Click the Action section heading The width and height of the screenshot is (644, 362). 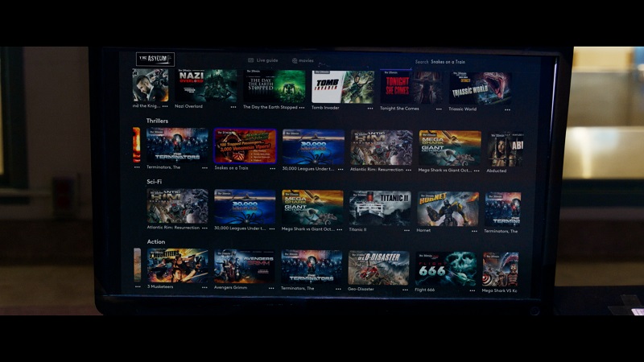(x=156, y=242)
